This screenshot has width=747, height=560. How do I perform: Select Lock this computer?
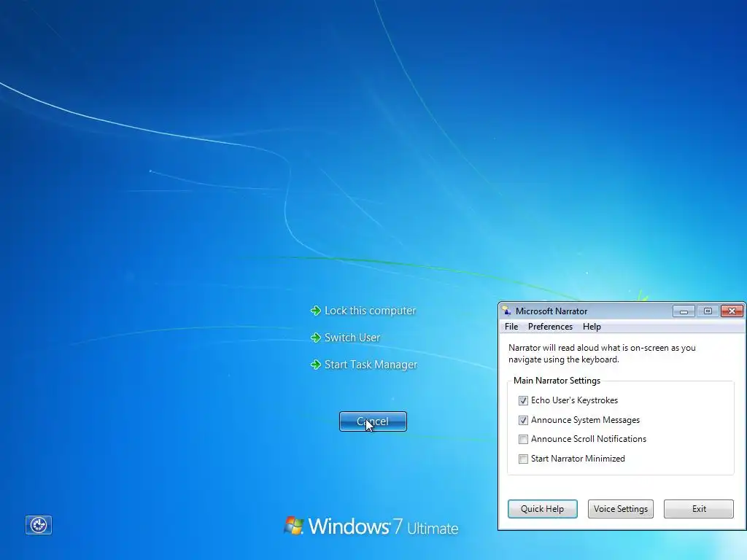pyautogui.click(x=370, y=311)
